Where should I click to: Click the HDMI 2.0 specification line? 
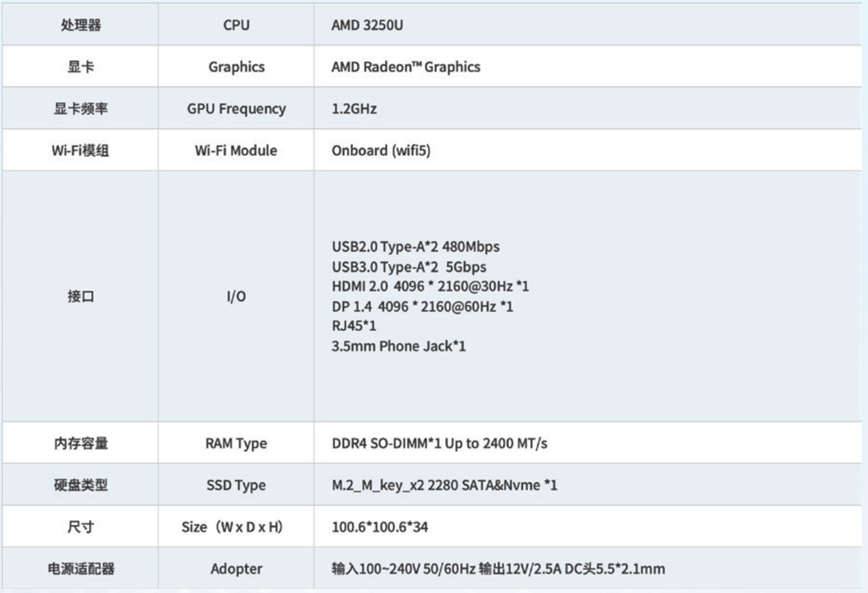pos(430,286)
